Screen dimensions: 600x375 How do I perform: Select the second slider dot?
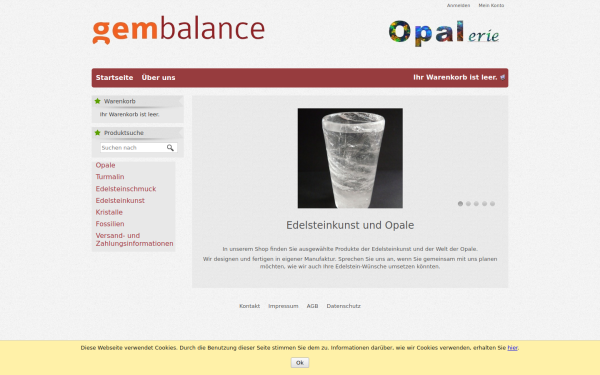[x=468, y=204]
